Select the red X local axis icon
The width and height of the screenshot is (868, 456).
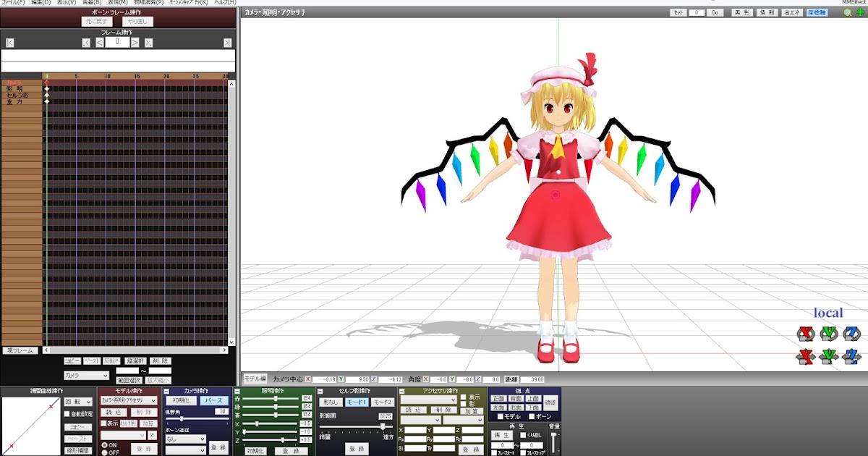pyautogui.click(x=805, y=333)
